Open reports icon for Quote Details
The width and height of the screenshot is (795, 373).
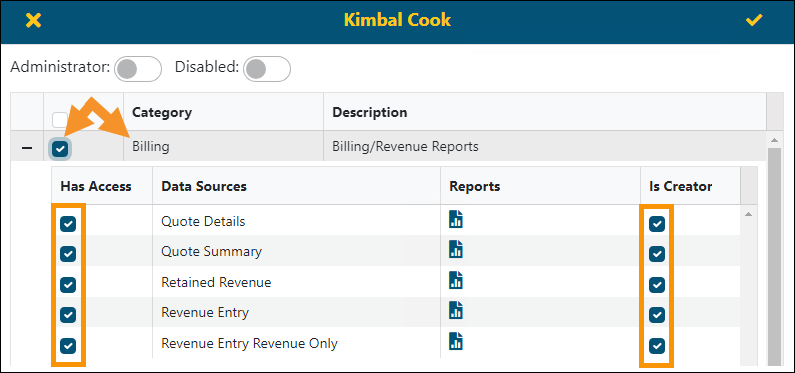tap(456, 219)
